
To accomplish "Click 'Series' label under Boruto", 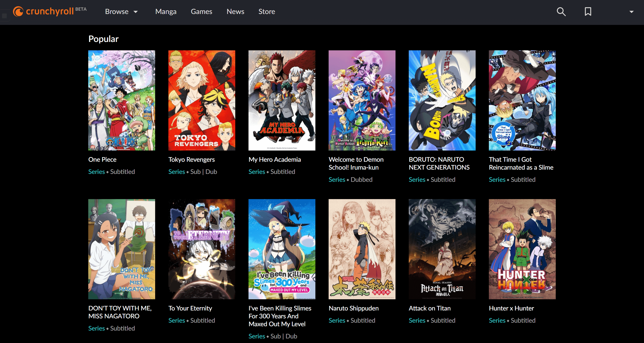I will [417, 180].
